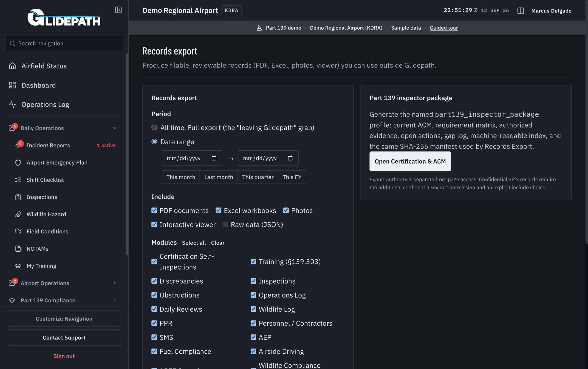Enable the Raw data (JSON) checkbox
Image resolution: width=588 pixels, height=369 pixels.
point(226,224)
